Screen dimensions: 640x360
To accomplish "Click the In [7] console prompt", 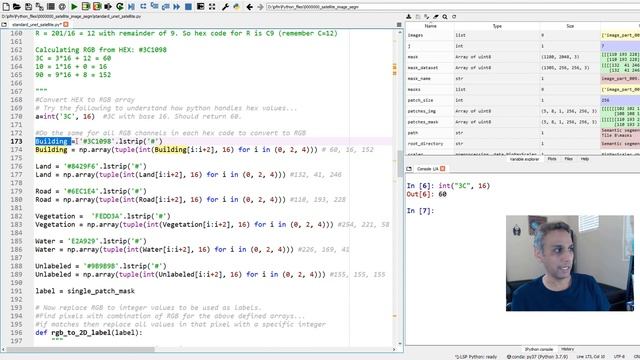I will click(x=420, y=211).
